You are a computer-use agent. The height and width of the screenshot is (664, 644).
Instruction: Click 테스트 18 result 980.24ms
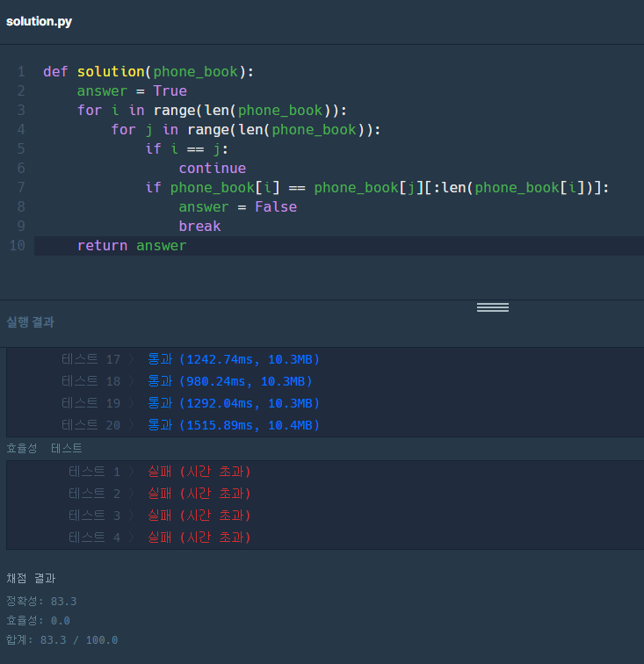tap(230, 381)
